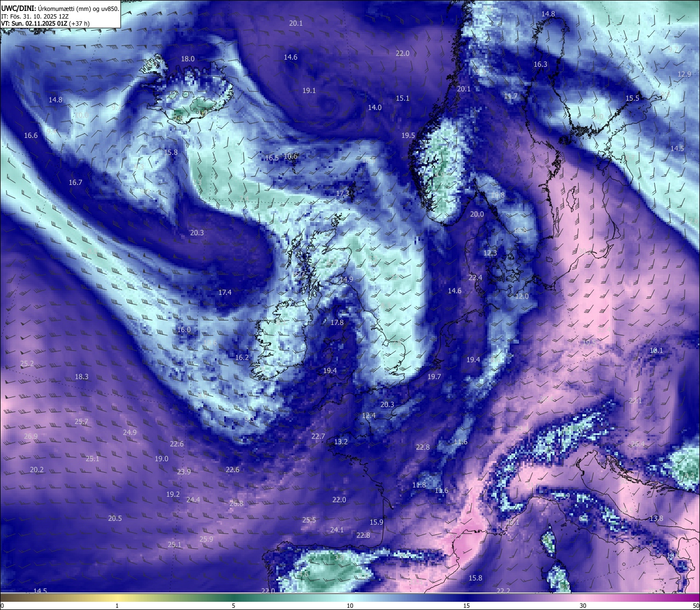Screen dimensions: 700x610
Task: Select the 24.9 map value
Action: pyautogui.click(x=130, y=432)
